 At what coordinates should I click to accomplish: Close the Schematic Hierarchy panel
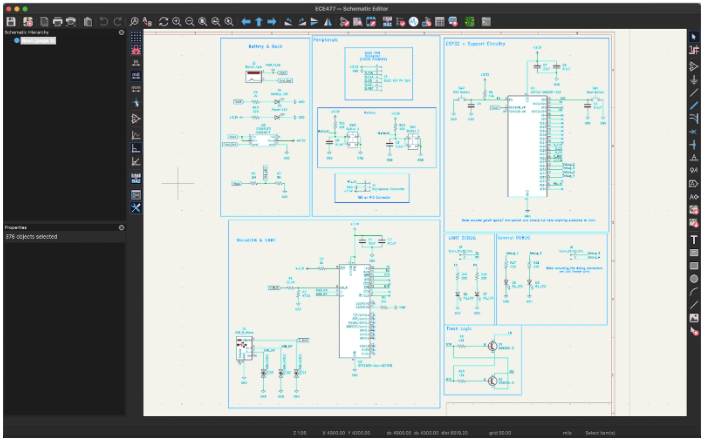[122, 33]
